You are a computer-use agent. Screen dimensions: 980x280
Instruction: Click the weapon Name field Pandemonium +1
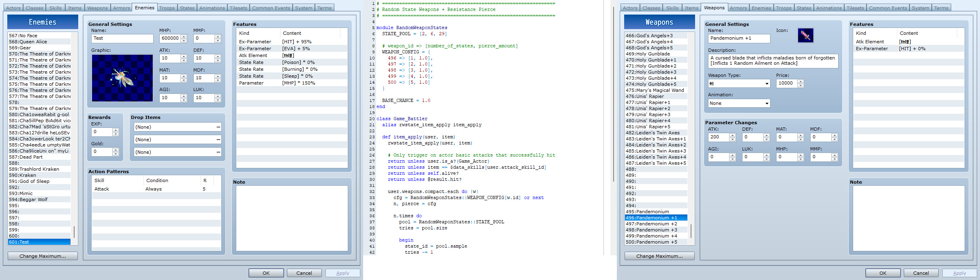click(739, 38)
